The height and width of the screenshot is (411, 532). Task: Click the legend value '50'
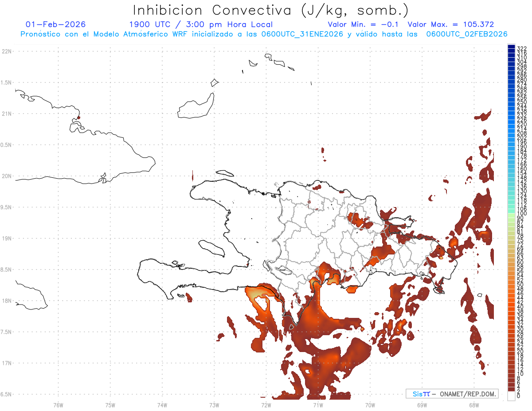(520, 285)
